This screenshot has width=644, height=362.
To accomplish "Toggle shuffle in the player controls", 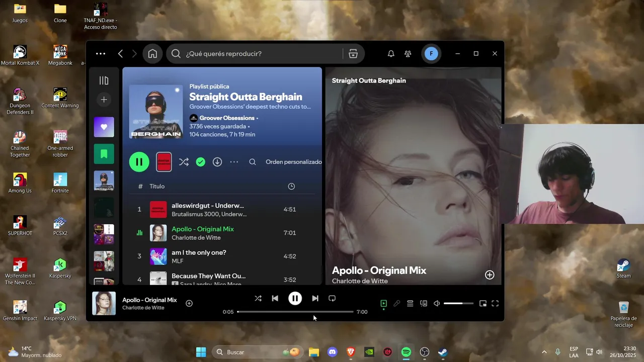I will pyautogui.click(x=258, y=299).
